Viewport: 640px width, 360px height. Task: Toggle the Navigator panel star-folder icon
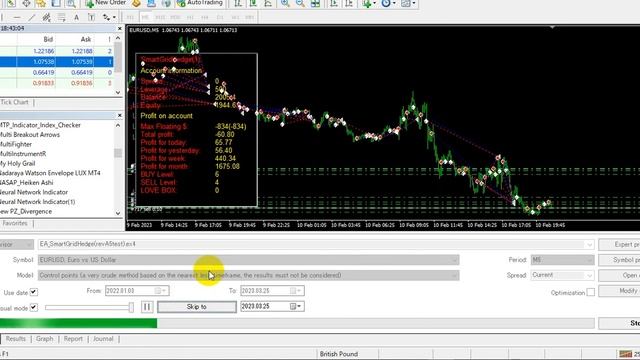[40, 3]
